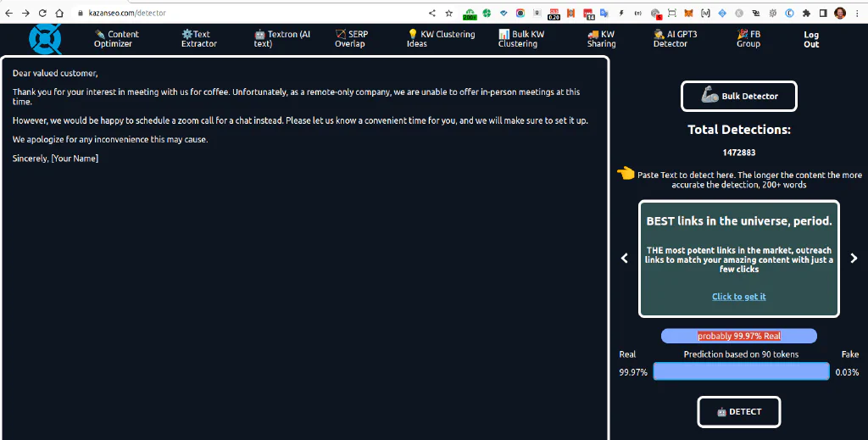
Task: Click the green circular extension icon
Action: coord(487,13)
